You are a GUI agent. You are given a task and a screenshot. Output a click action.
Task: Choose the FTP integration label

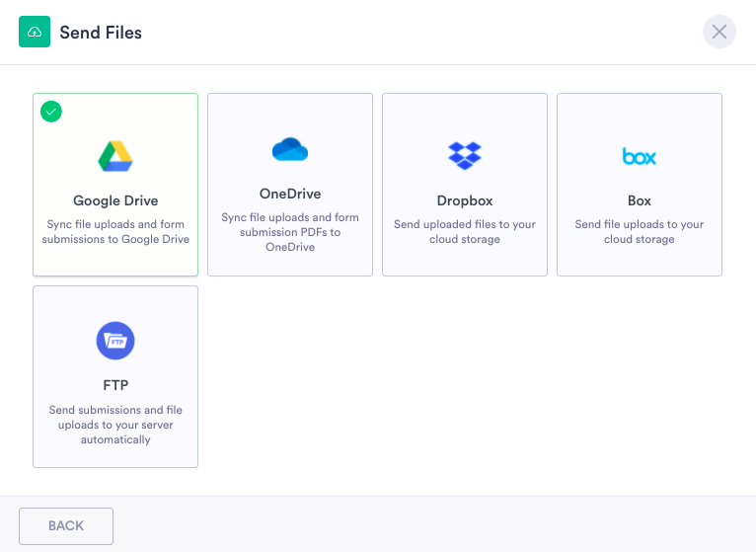click(115, 385)
